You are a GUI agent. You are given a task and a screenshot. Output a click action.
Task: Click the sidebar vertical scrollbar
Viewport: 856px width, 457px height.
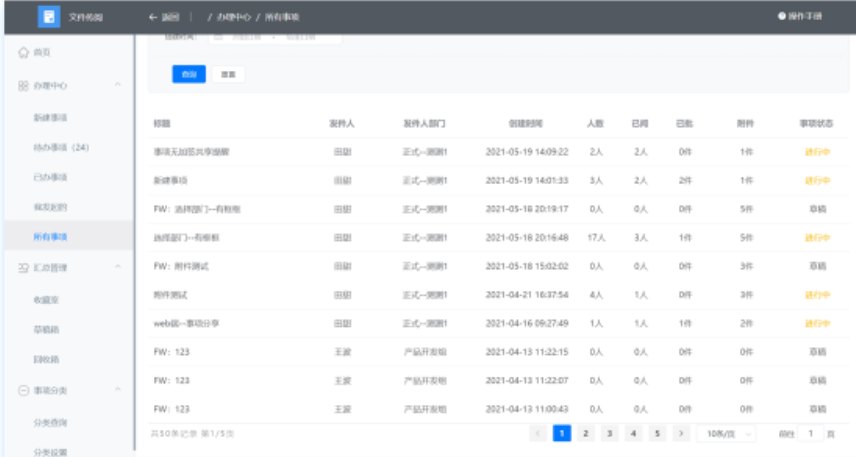point(135,243)
